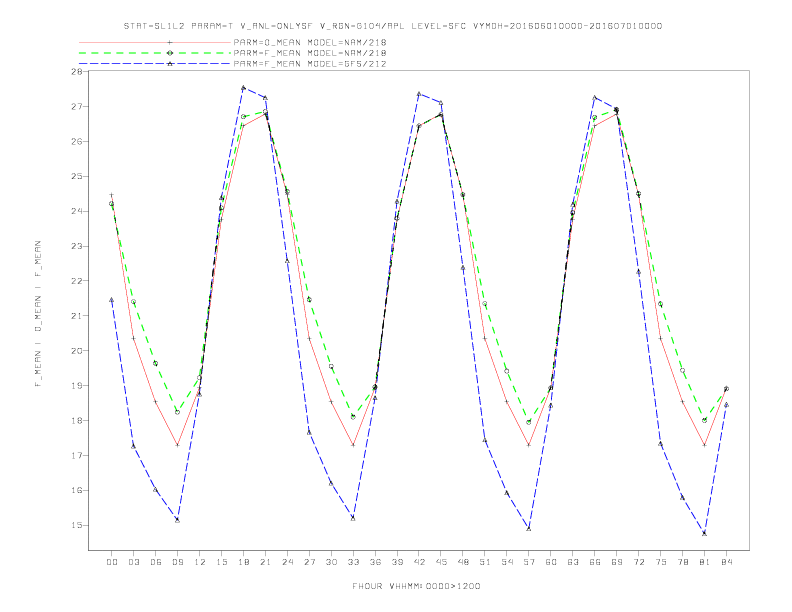Click blue GFS triangle peak at hour 18
The height and width of the screenshot is (612, 792).
point(243,88)
